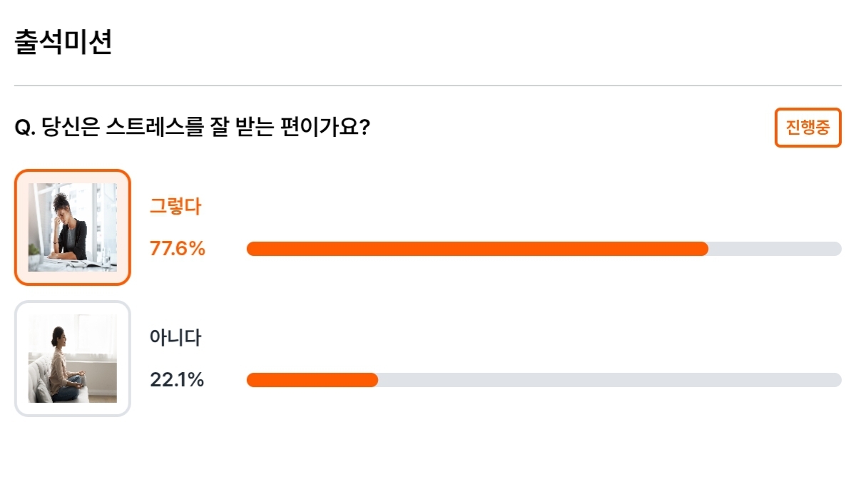
Task: Select the meditating woman thumbnail
Action: coord(73,359)
